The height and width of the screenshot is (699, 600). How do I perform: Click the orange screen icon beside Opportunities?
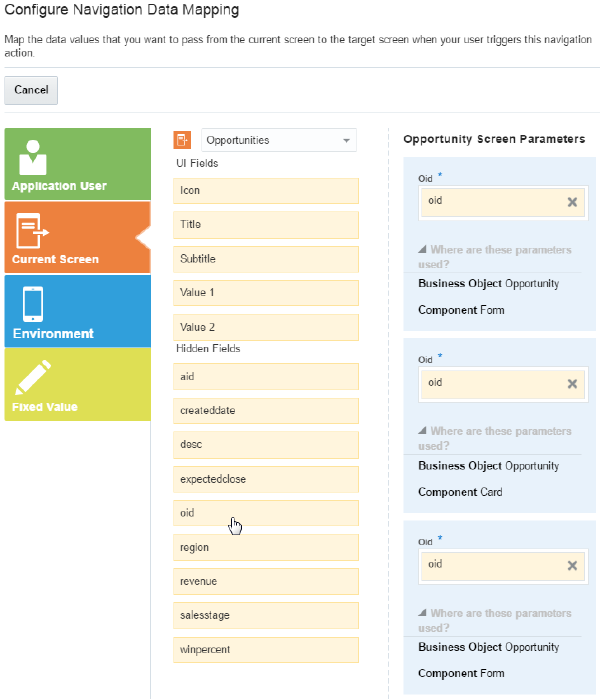182,140
